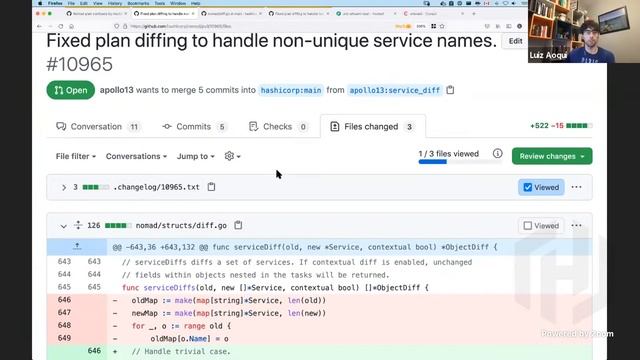Expand the .changelog/10965.txt file diff
The image size is (640, 360).
[x=64, y=187]
